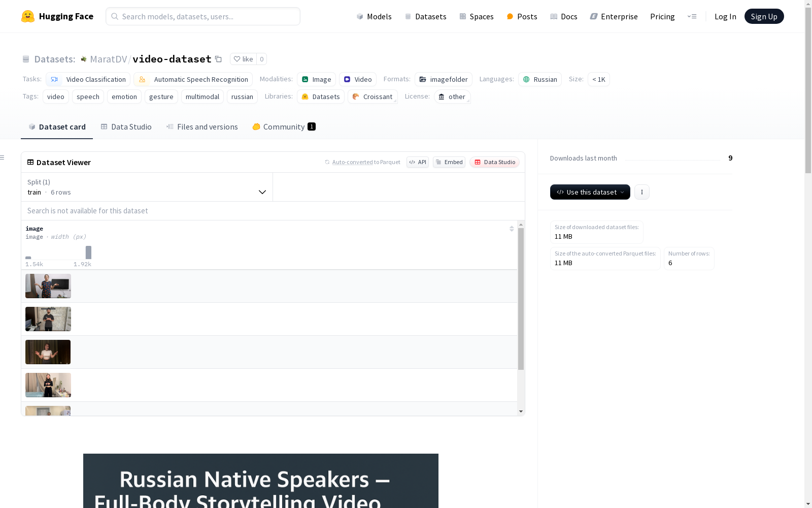This screenshot has height=508, width=812.
Task: Select Video Classification task tag
Action: 88,79
